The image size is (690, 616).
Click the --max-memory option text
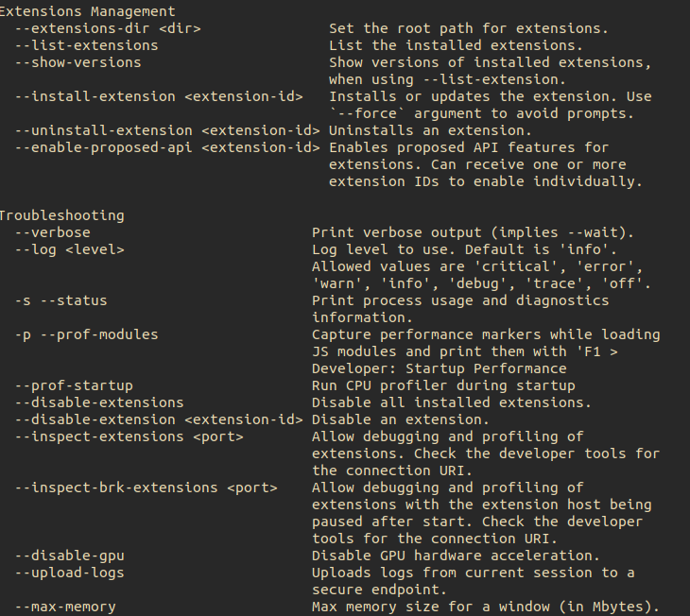tap(66, 607)
